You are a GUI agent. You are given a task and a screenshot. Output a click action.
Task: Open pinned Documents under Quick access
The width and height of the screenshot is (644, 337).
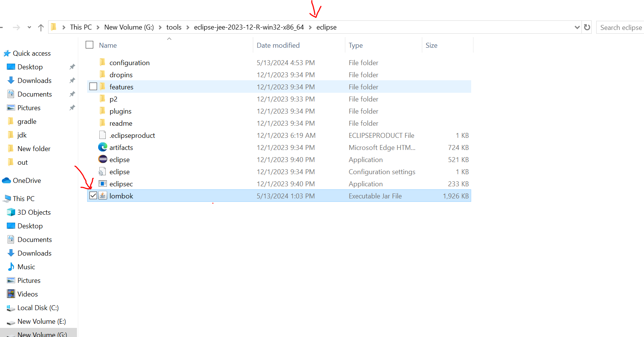[x=34, y=94]
